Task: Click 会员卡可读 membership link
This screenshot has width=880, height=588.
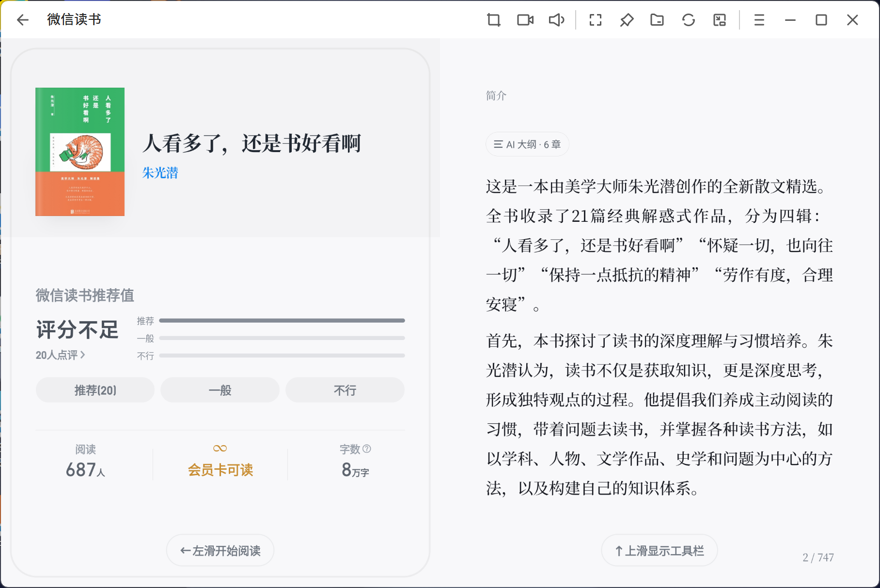Action: (x=220, y=469)
